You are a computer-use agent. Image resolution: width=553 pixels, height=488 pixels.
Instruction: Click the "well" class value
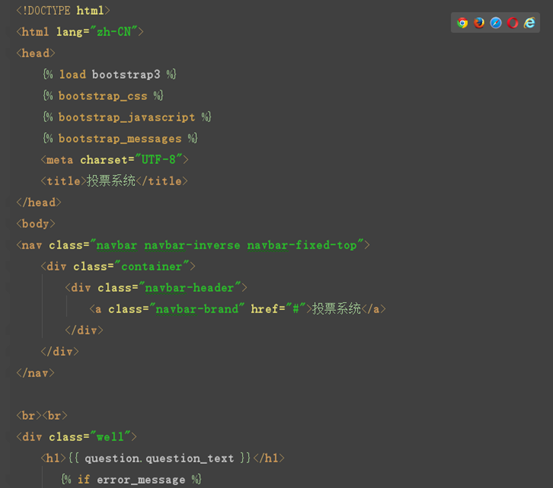tap(110, 437)
